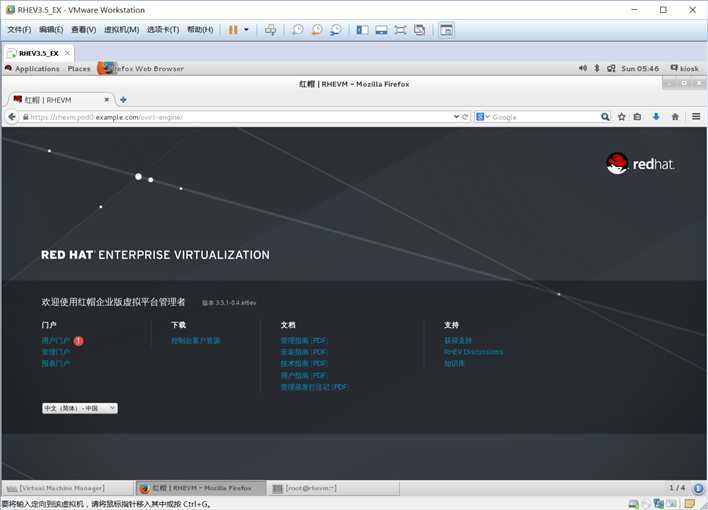
Task: Click the send Ctrl+Alt+Del toolbar icon
Action: [x=270, y=30]
